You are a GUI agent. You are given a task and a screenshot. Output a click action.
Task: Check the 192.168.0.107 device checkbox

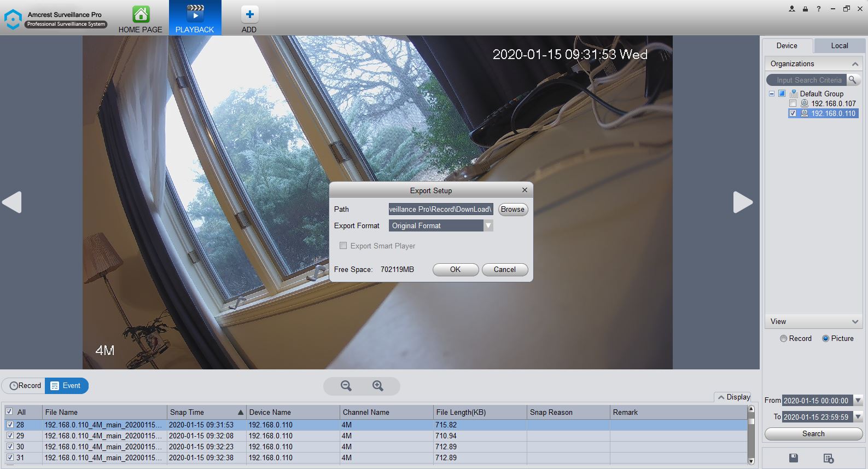793,103
